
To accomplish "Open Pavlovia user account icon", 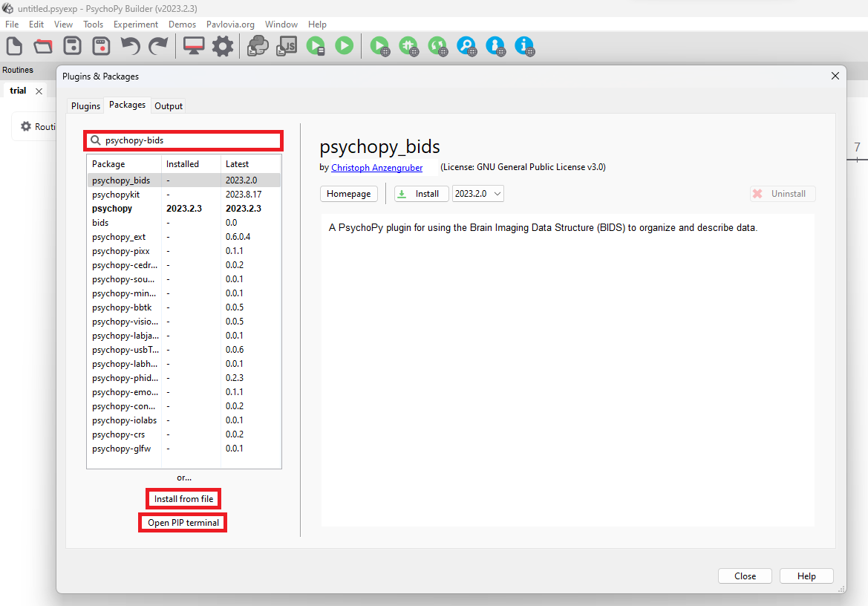I will [x=495, y=46].
